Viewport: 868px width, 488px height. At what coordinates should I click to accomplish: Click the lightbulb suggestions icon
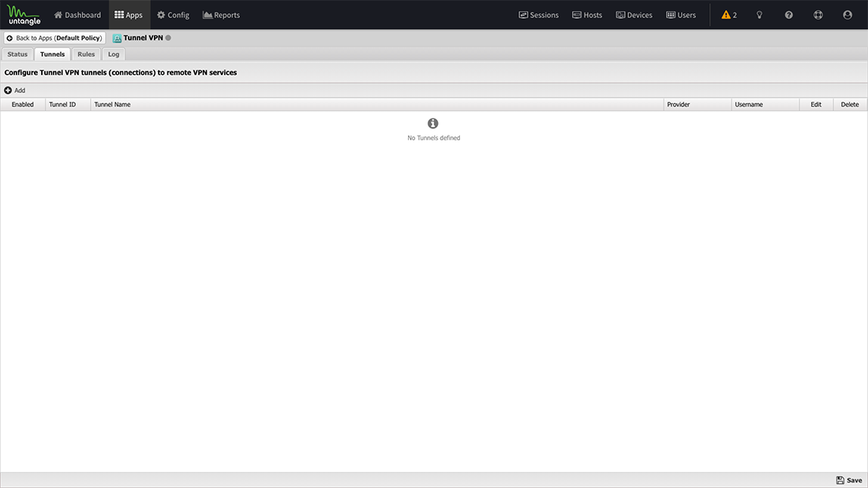click(759, 15)
